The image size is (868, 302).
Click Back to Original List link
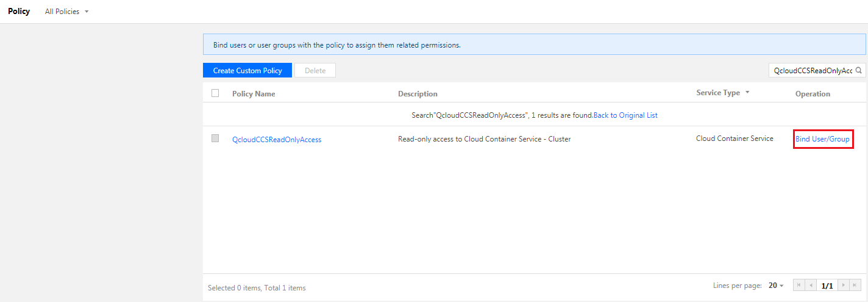click(x=625, y=115)
